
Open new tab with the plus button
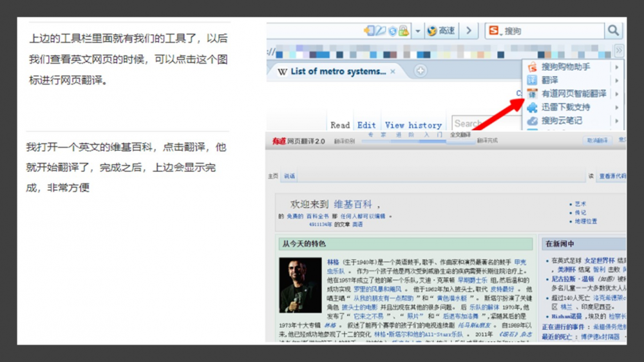tap(420, 71)
